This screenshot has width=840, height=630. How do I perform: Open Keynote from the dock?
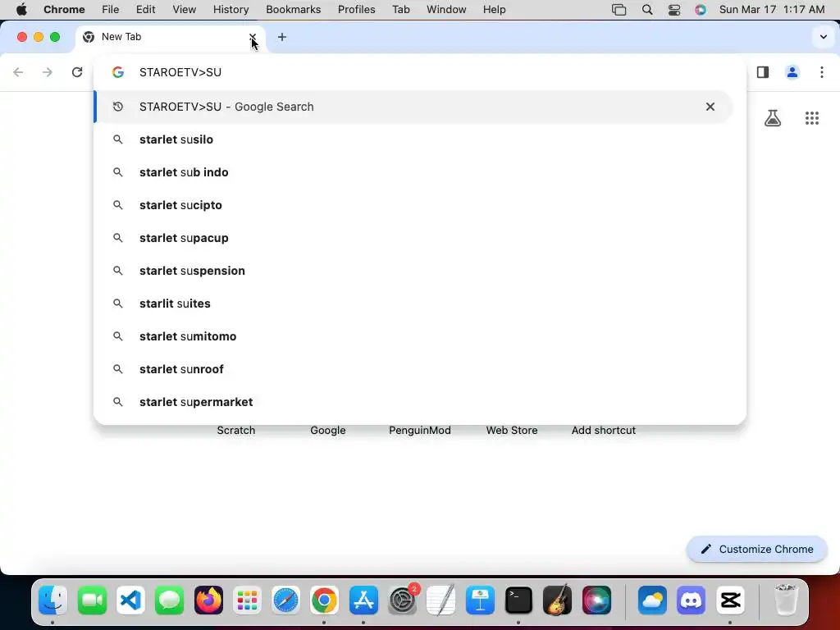tap(480, 600)
